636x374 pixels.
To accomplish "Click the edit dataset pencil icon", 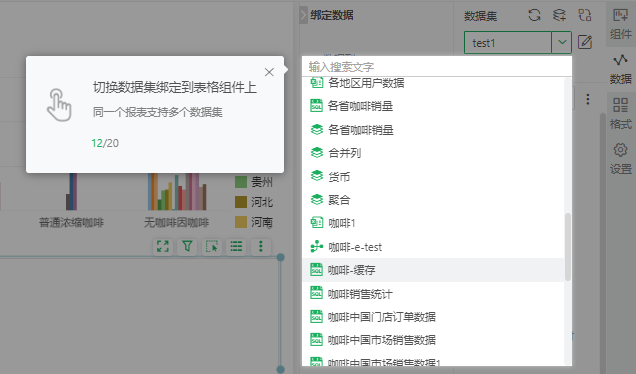I will click(584, 42).
